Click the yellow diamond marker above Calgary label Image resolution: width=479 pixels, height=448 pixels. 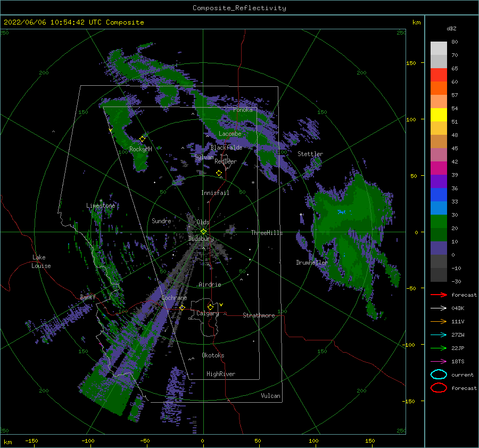pos(210,307)
